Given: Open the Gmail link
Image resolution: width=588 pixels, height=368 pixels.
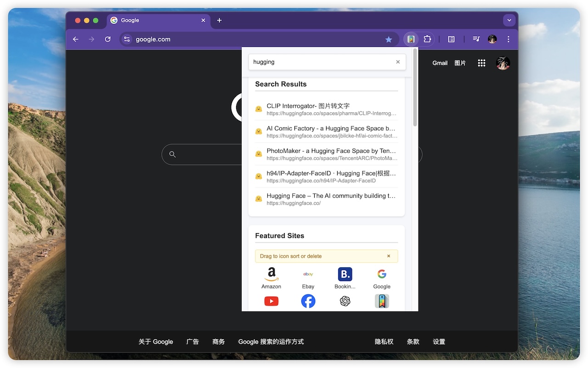Looking at the screenshot, I should pyautogui.click(x=440, y=63).
